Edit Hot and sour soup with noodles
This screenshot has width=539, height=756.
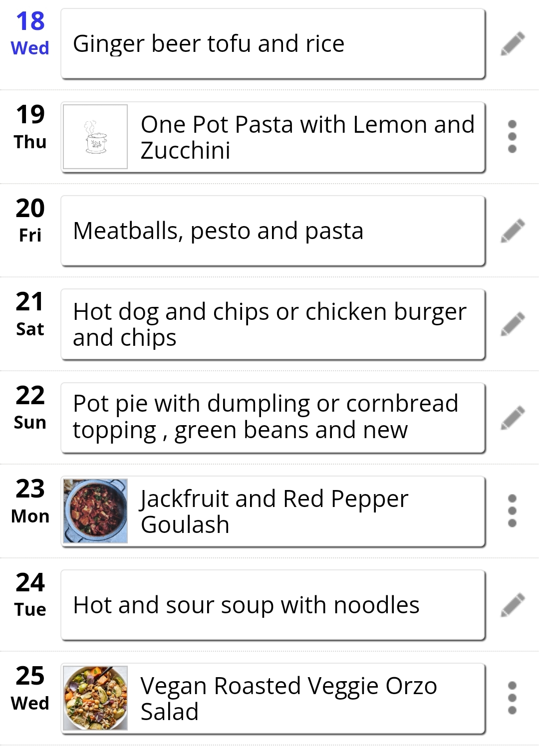pos(513,605)
